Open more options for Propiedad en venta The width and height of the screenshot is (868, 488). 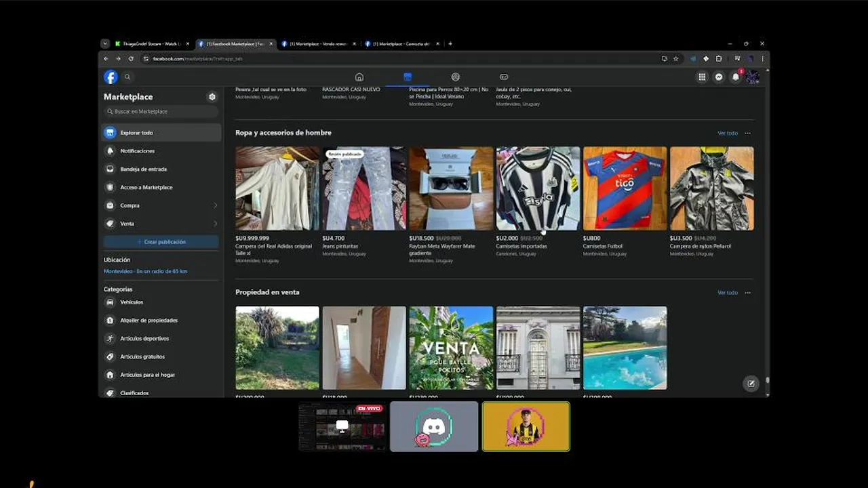point(748,293)
